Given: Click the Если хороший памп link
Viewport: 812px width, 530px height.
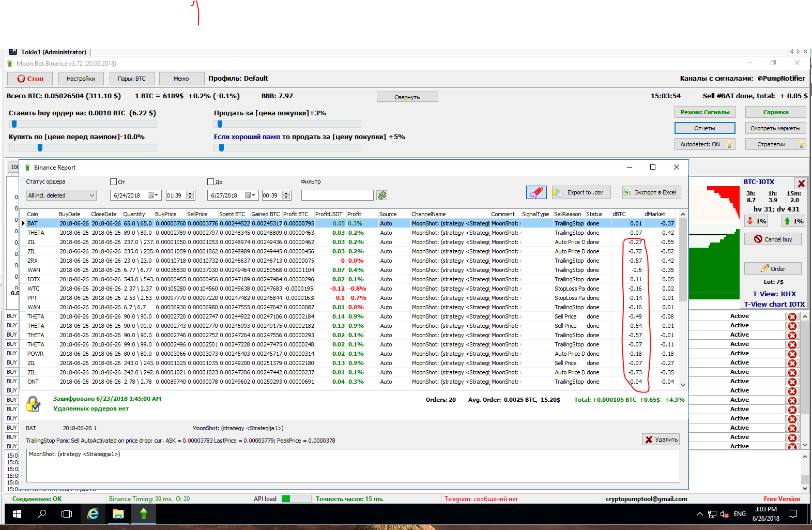Looking at the screenshot, I should click(x=247, y=137).
